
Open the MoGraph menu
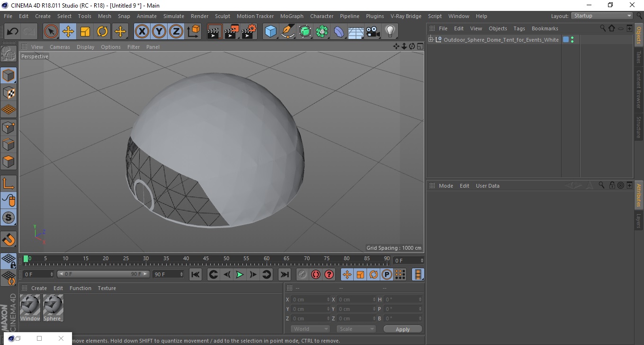pos(292,16)
